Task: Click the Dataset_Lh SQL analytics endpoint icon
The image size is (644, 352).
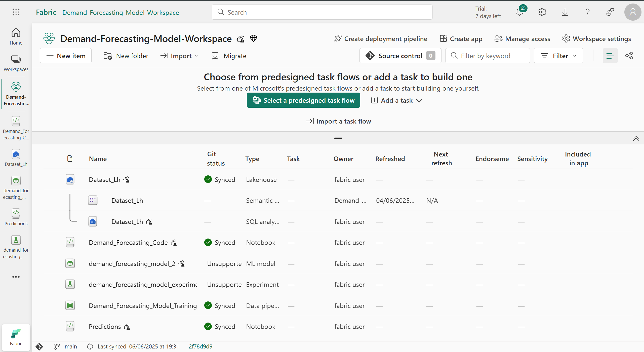Action: point(93,221)
